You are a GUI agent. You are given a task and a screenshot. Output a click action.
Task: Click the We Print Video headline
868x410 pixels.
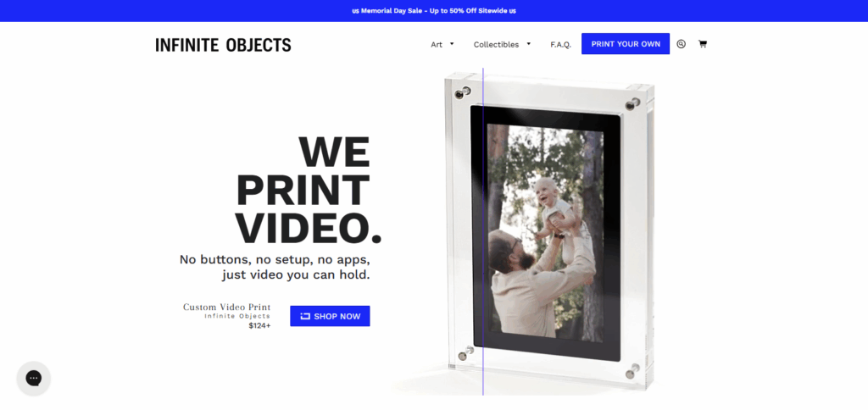(x=308, y=190)
